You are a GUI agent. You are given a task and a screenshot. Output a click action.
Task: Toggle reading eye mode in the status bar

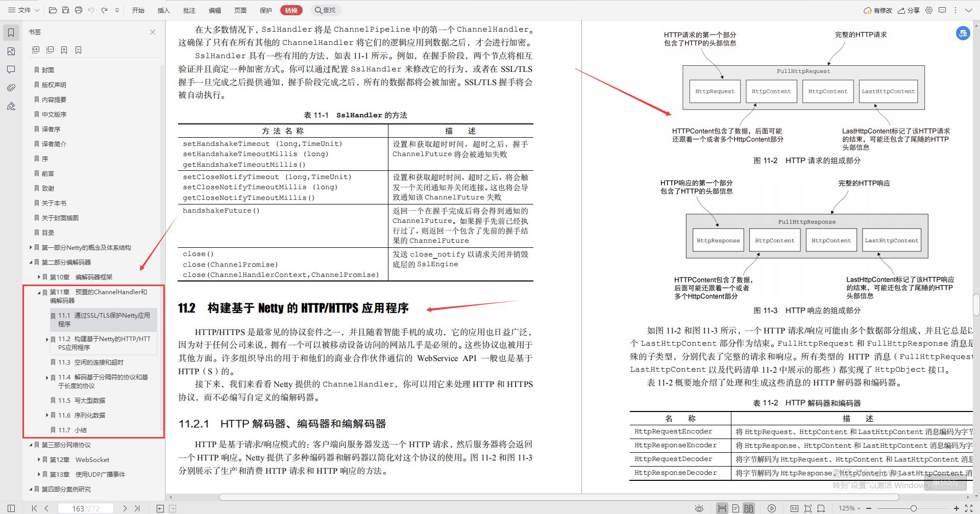click(698, 508)
